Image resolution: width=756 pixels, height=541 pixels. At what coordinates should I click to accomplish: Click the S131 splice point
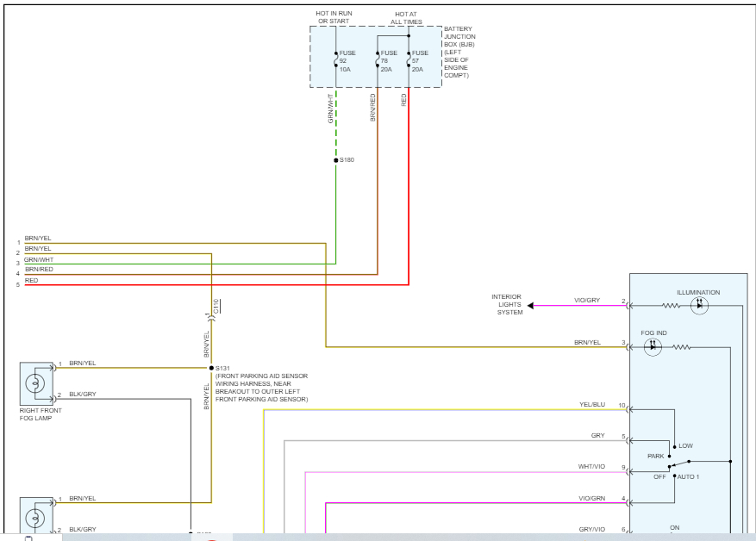pyautogui.click(x=211, y=368)
